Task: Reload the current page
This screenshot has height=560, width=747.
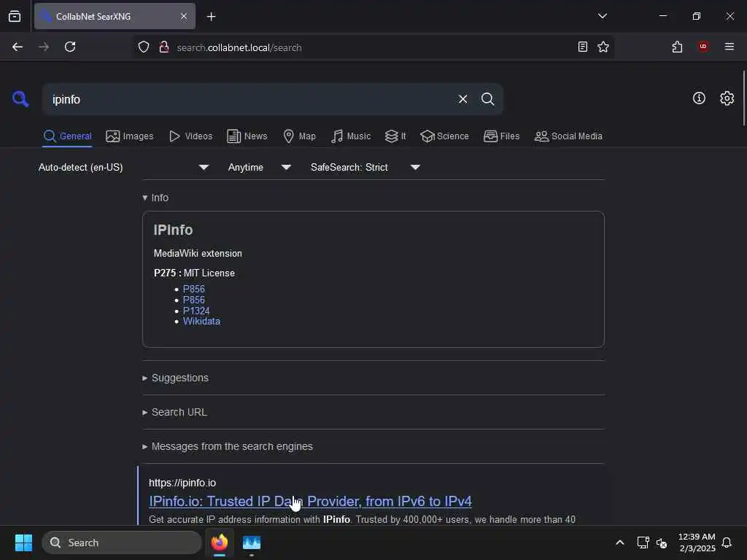Action: (70, 47)
